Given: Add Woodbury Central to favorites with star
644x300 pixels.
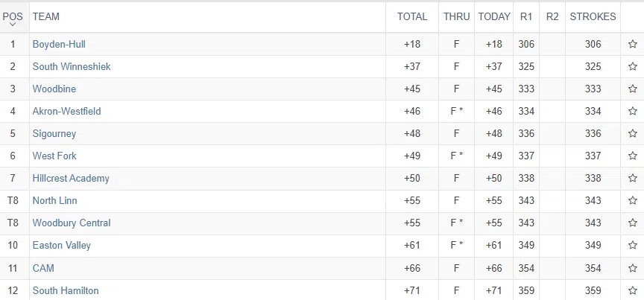Looking at the screenshot, I should click(632, 223).
